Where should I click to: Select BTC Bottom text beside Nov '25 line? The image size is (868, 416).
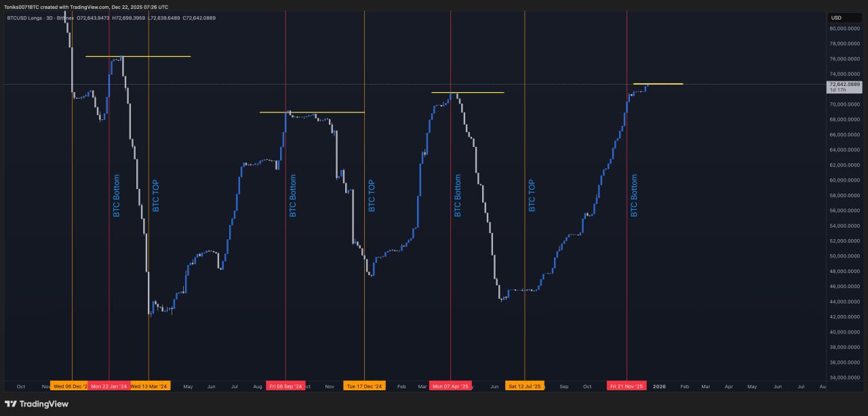pyautogui.click(x=634, y=196)
